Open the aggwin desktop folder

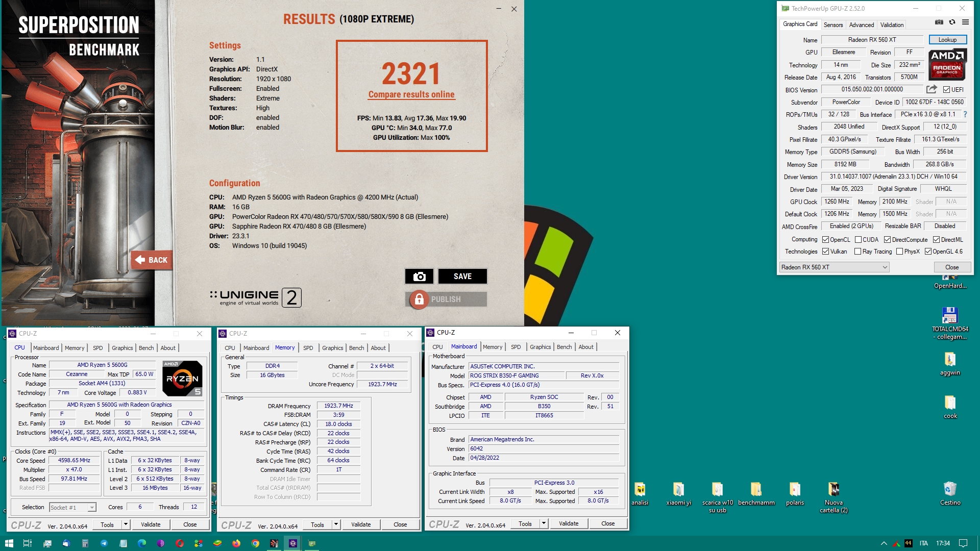click(x=950, y=364)
